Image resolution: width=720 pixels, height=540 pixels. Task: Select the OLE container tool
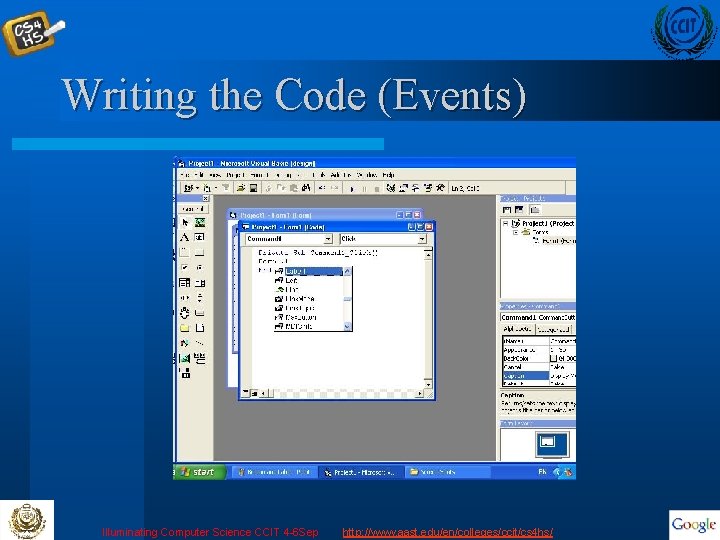coord(185,373)
